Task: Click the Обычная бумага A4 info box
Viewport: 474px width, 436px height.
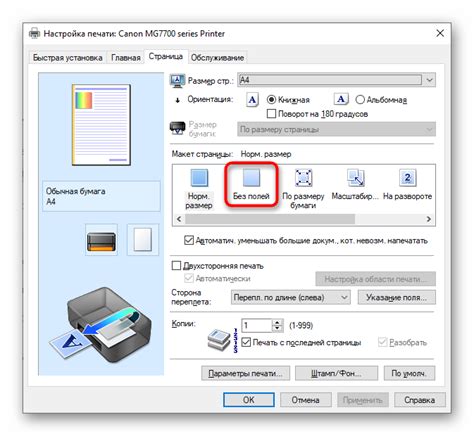Action: pos(101,196)
